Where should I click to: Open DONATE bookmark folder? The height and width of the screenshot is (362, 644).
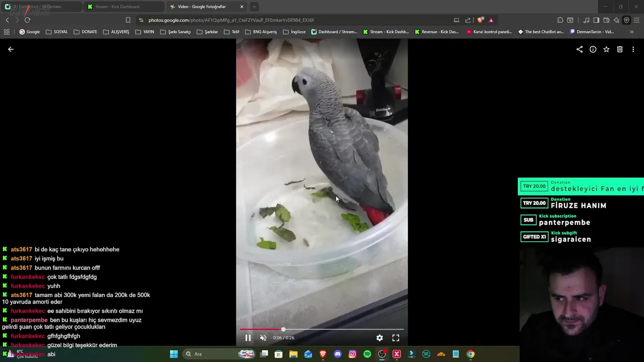pos(85,32)
